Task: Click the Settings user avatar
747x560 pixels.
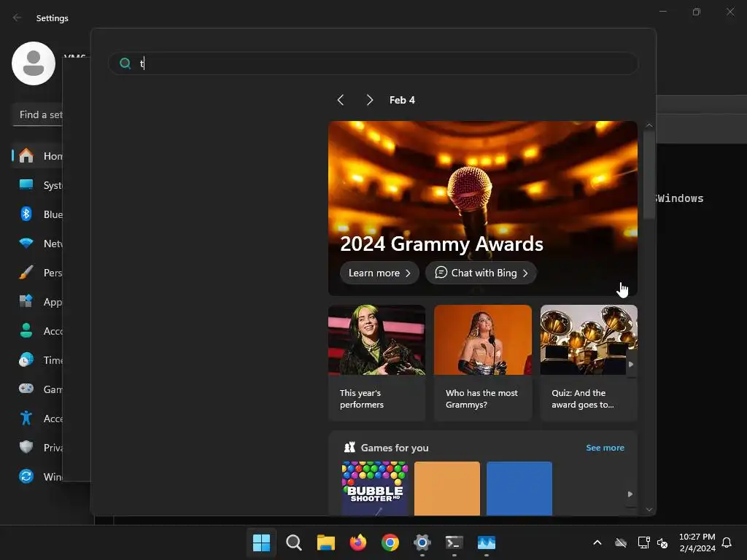Action: 34,63
